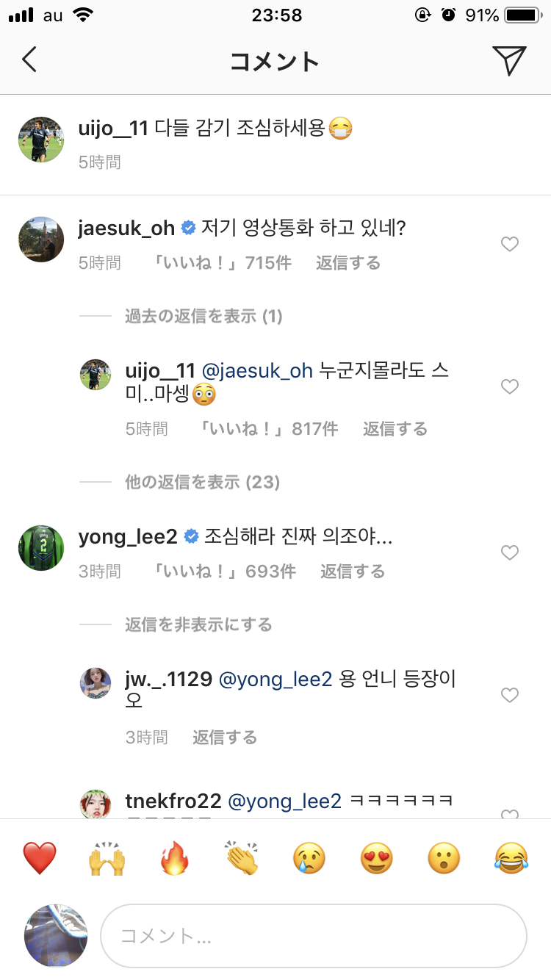Viewport: 551px width, 980px height.
Task: Like jaesuk_oh's comment with the heart
Action: pyautogui.click(x=509, y=245)
